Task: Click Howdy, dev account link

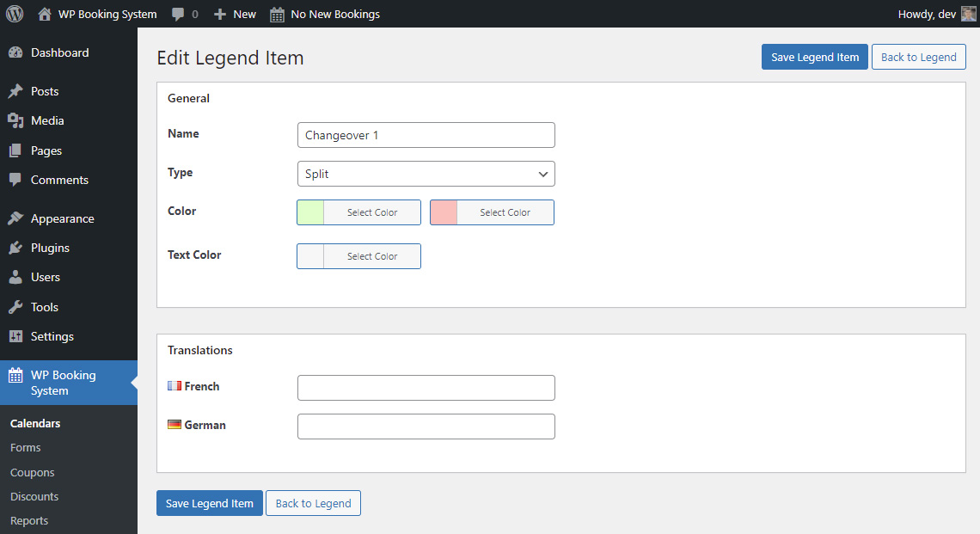Action: [927, 14]
